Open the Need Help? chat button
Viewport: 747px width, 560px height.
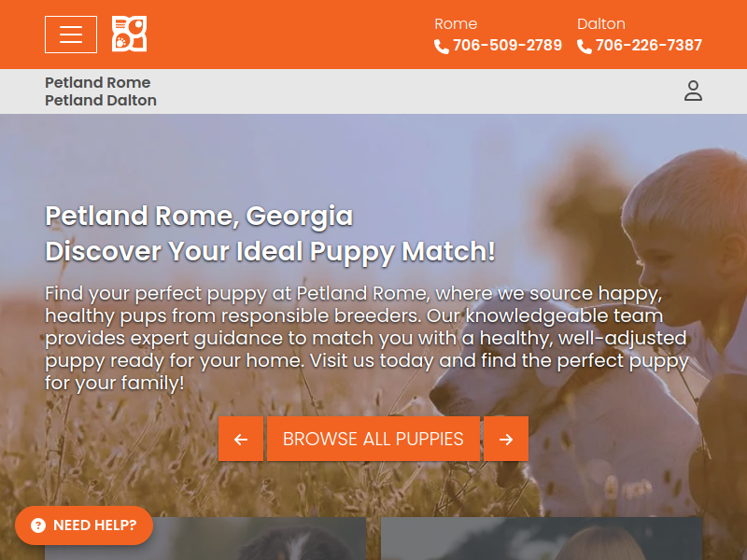[x=84, y=525]
